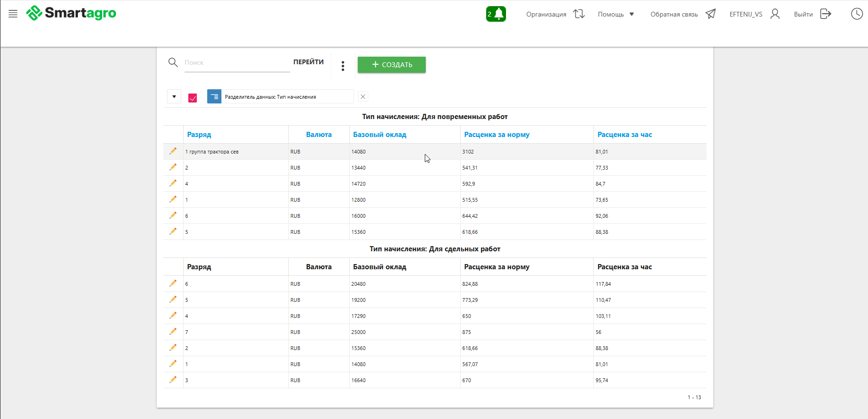Toggle the pink filter checkbox
The height and width of the screenshot is (419, 868).
193,98
